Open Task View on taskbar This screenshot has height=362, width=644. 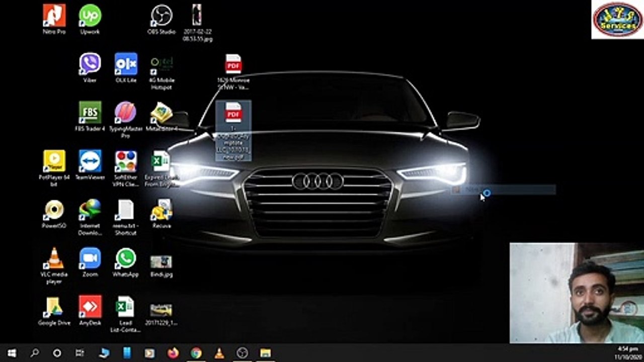pos(79,353)
